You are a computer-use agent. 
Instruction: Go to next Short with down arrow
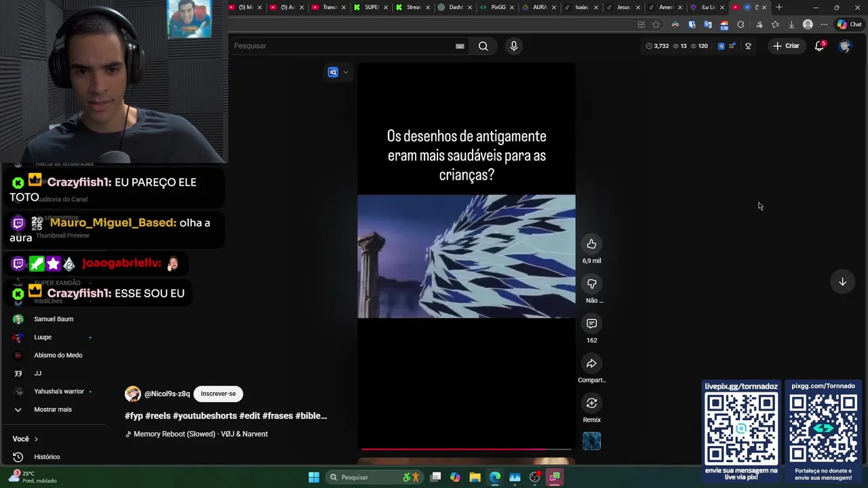842,282
